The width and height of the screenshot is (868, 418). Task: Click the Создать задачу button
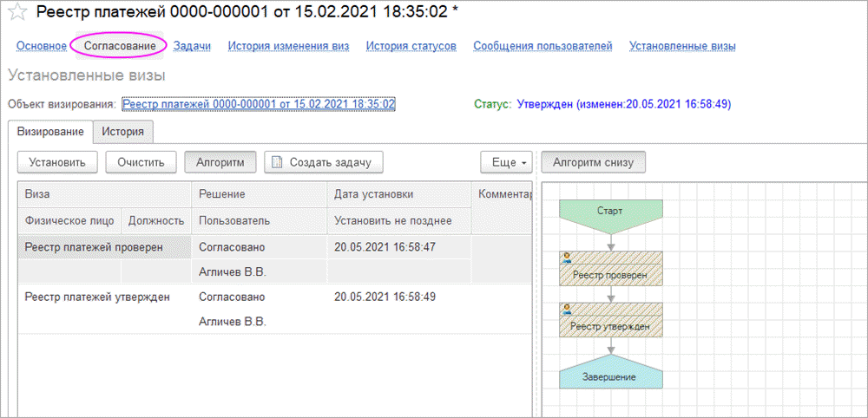323,162
